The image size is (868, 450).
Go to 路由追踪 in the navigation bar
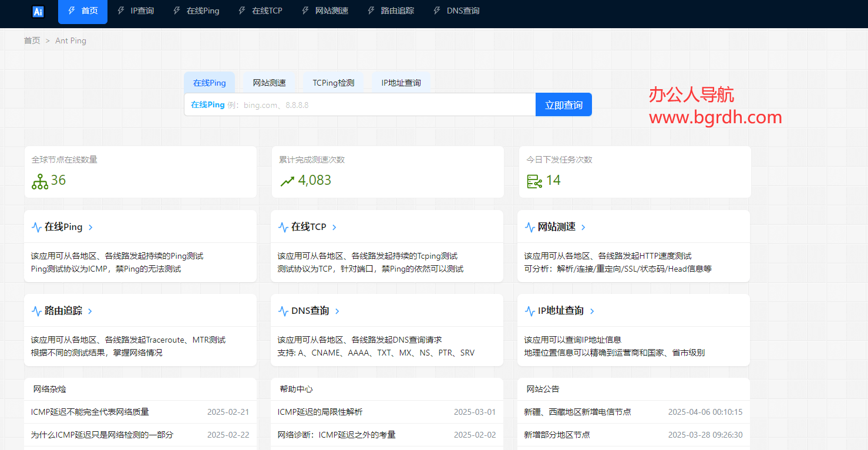[x=391, y=11]
